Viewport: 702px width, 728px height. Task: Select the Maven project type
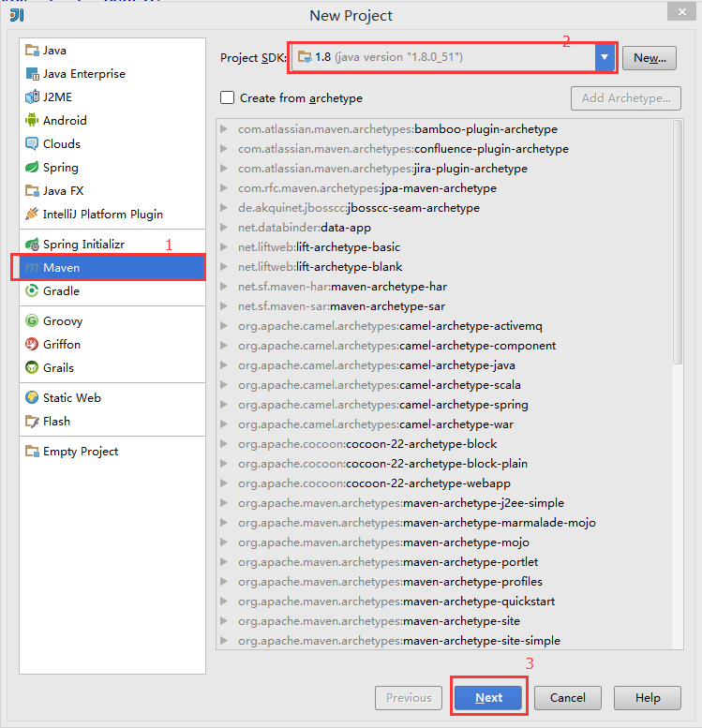pos(112,267)
